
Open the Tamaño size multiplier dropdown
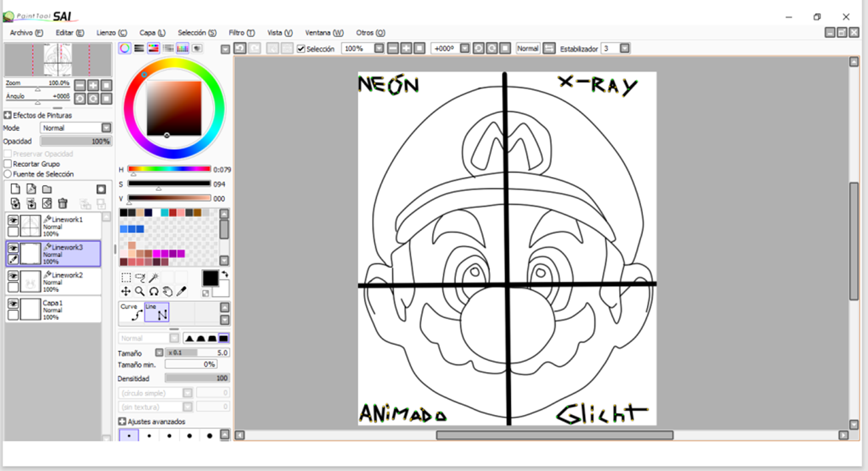(159, 353)
